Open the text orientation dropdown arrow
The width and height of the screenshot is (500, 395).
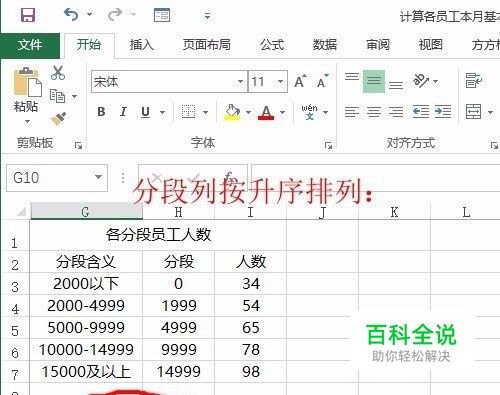(x=435, y=81)
